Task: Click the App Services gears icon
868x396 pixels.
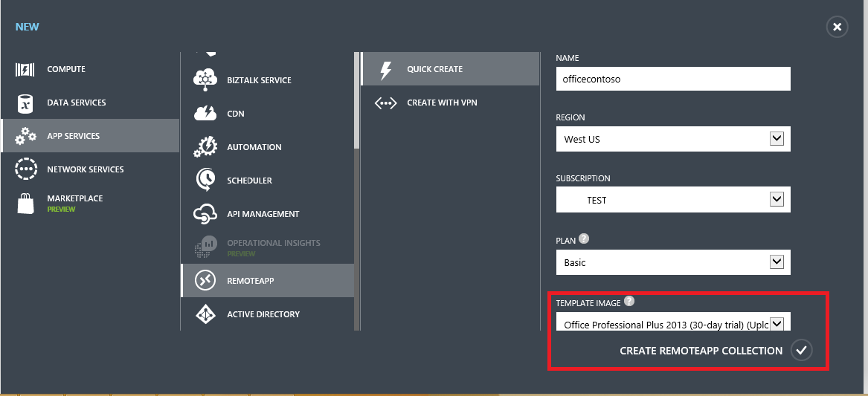Action: coord(25,136)
